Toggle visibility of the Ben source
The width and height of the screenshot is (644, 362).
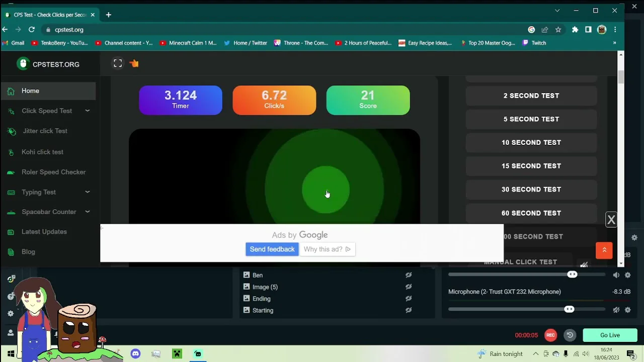(x=409, y=275)
